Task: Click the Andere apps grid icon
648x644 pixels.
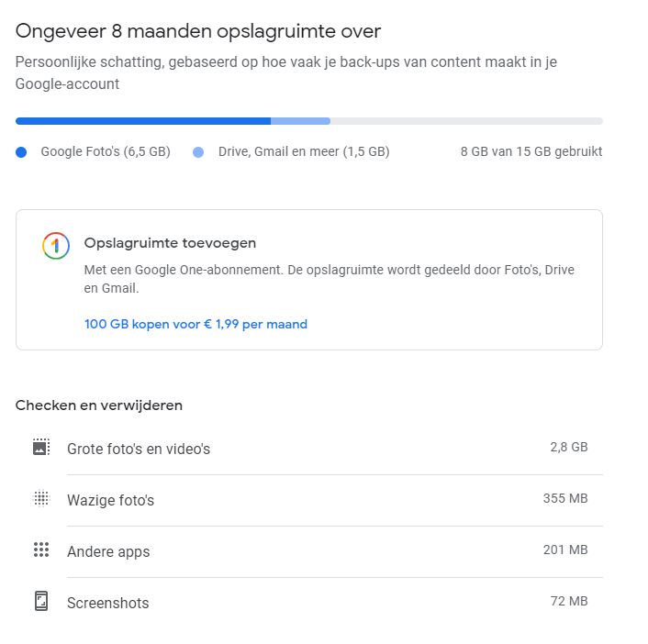Action: pyautogui.click(x=40, y=550)
